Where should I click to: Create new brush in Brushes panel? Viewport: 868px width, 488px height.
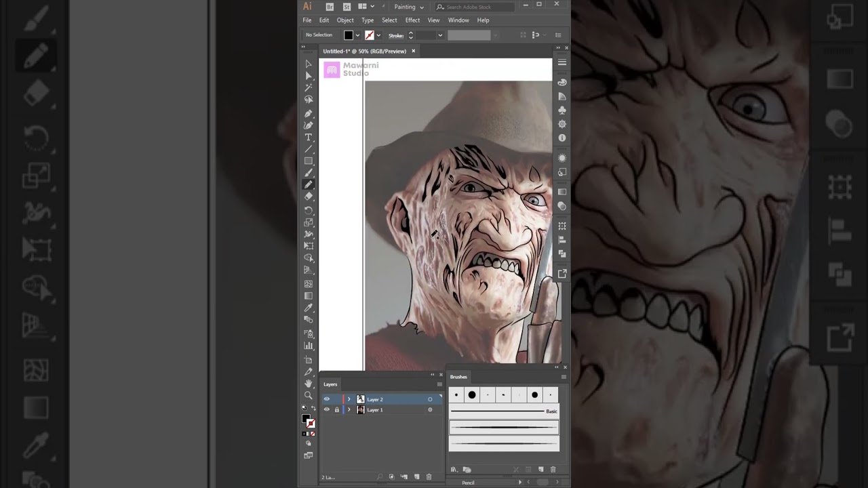pyautogui.click(x=540, y=469)
